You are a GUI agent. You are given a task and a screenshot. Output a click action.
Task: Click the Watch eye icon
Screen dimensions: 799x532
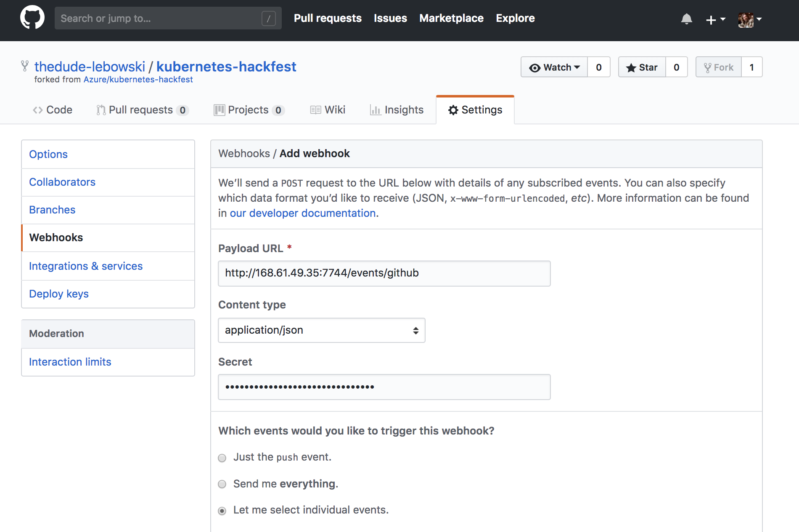click(534, 68)
